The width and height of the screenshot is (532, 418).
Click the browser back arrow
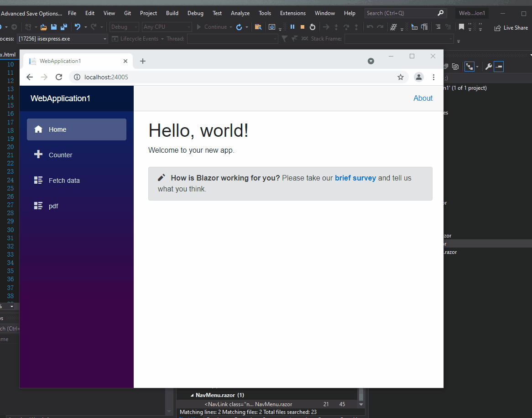click(30, 77)
